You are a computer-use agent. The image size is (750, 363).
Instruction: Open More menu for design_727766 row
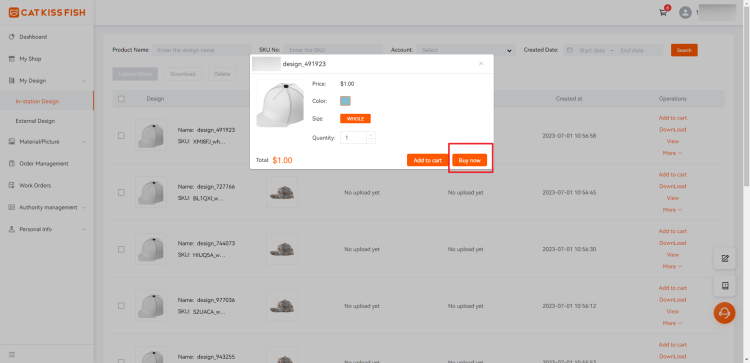tap(672, 210)
